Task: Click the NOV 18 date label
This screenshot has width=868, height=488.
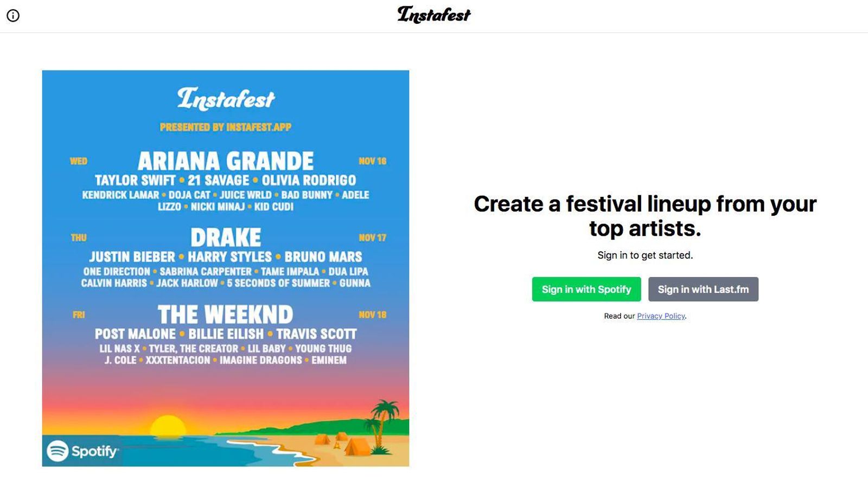Action: click(372, 314)
